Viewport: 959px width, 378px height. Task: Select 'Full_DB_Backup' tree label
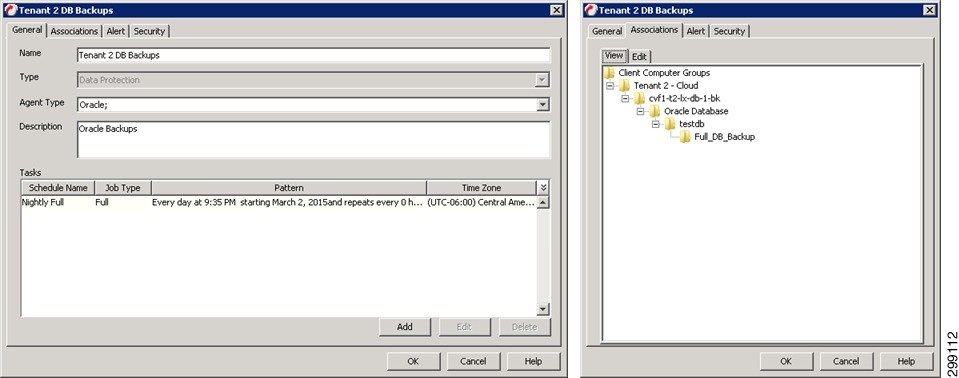(x=725, y=137)
